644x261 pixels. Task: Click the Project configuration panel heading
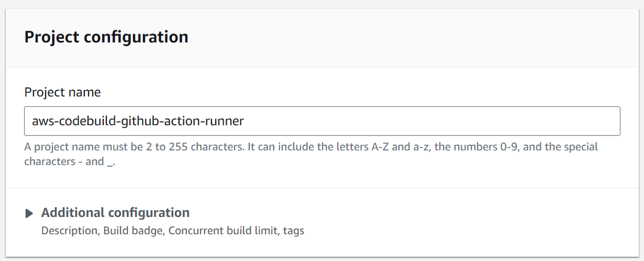click(106, 37)
